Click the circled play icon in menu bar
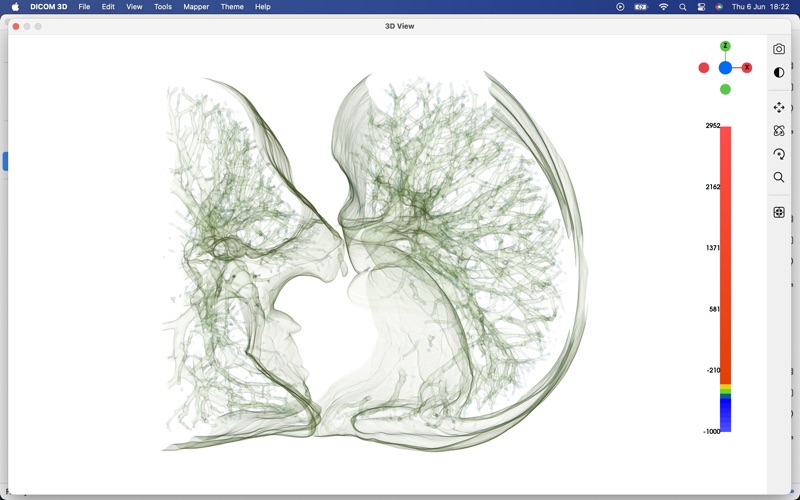This screenshot has width=800, height=500. coord(620,7)
